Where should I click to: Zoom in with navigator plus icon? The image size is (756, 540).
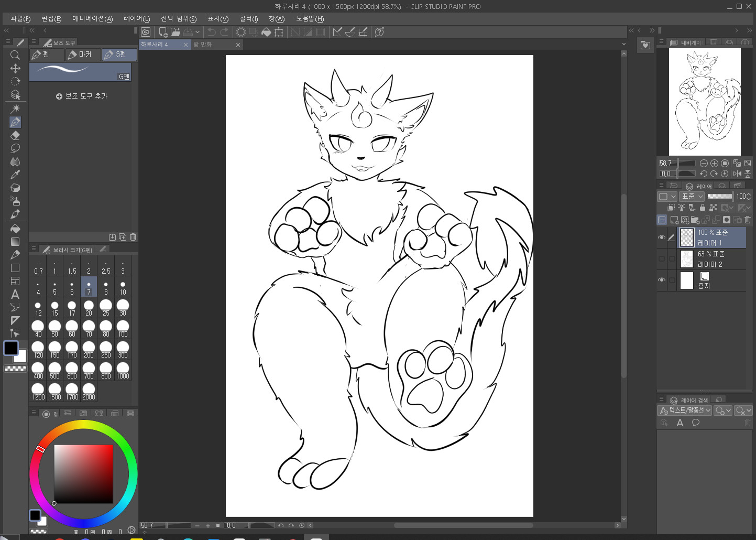pos(714,163)
